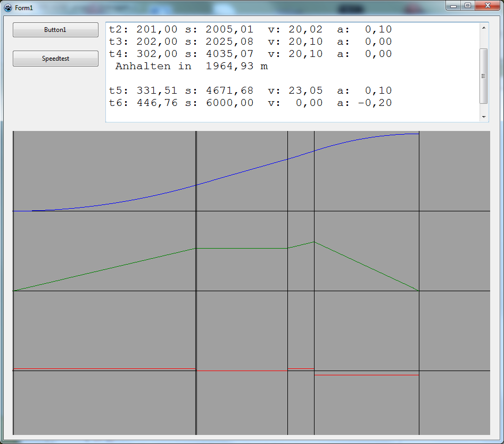
Task: Click the line starting with t5: 331,51
Action: [250, 91]
